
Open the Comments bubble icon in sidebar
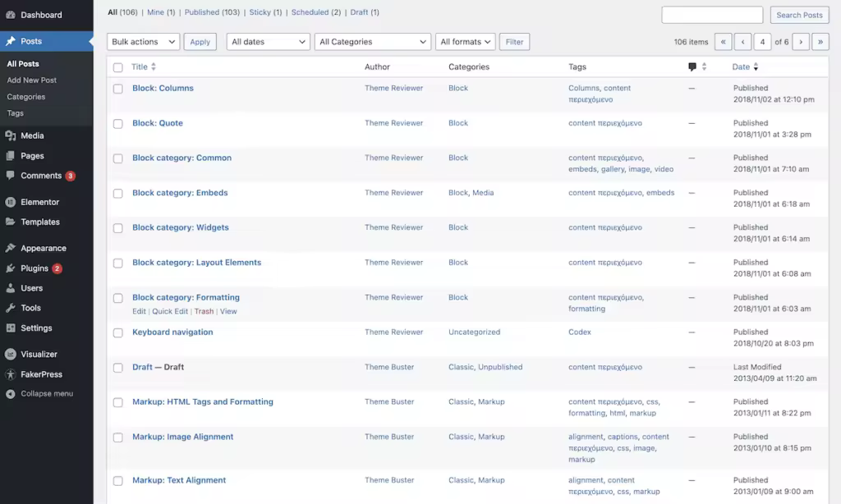10,176
